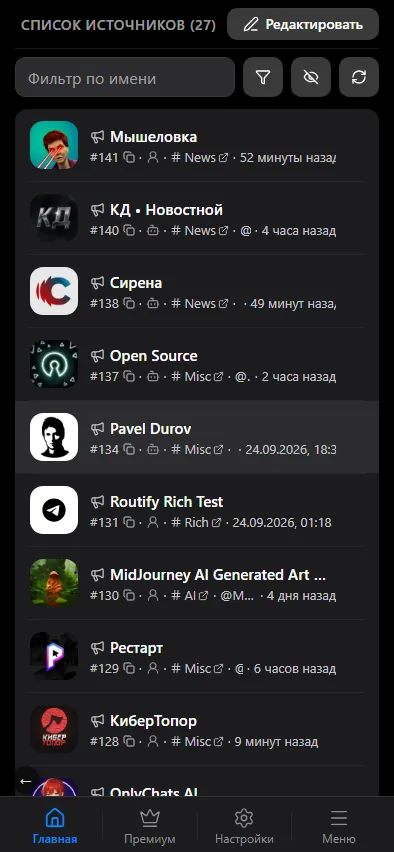Toggle hidden sources with crossed-eye icon

click(x=311, y=77)
